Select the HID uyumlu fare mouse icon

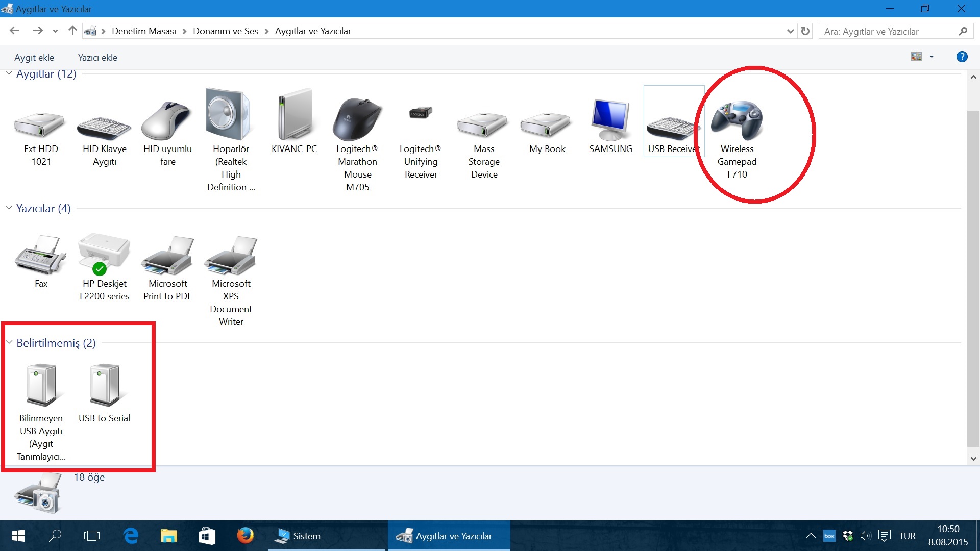point(167,120)
